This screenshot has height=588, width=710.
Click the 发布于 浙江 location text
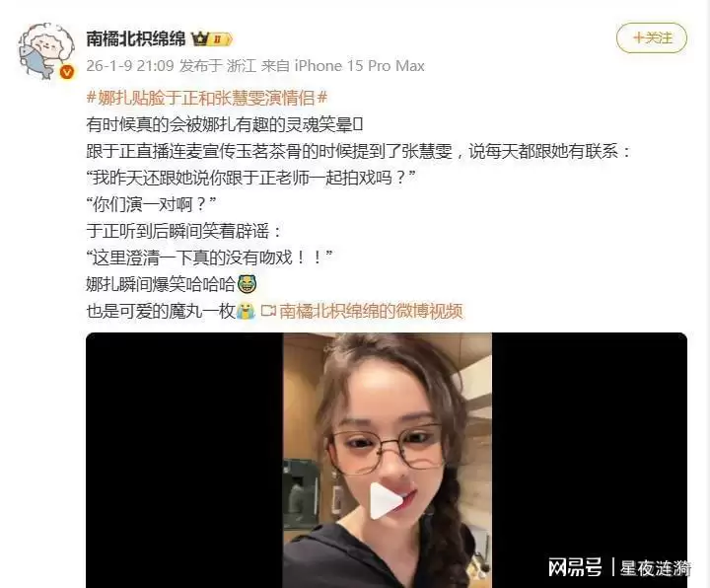(x=218, y=66)
